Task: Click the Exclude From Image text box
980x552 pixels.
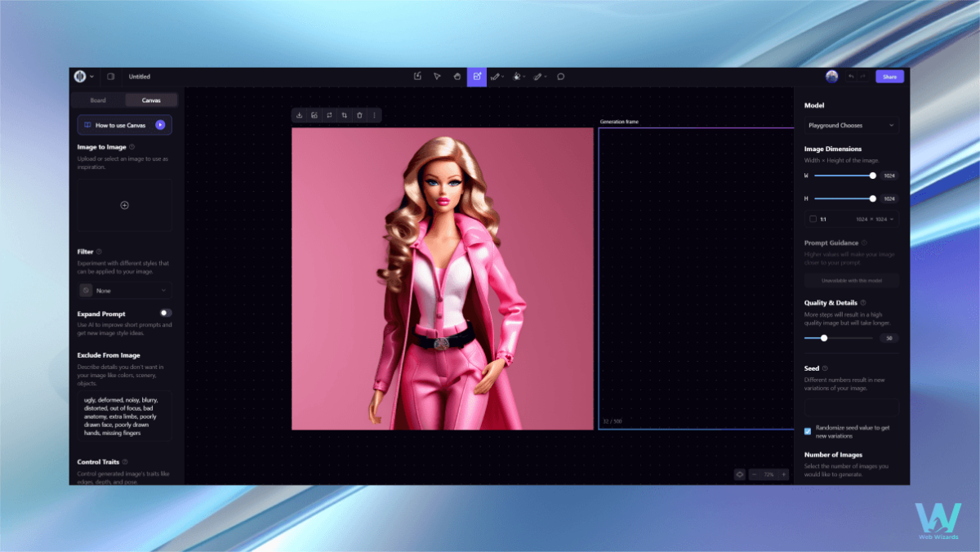Action: tap(125, 416)
